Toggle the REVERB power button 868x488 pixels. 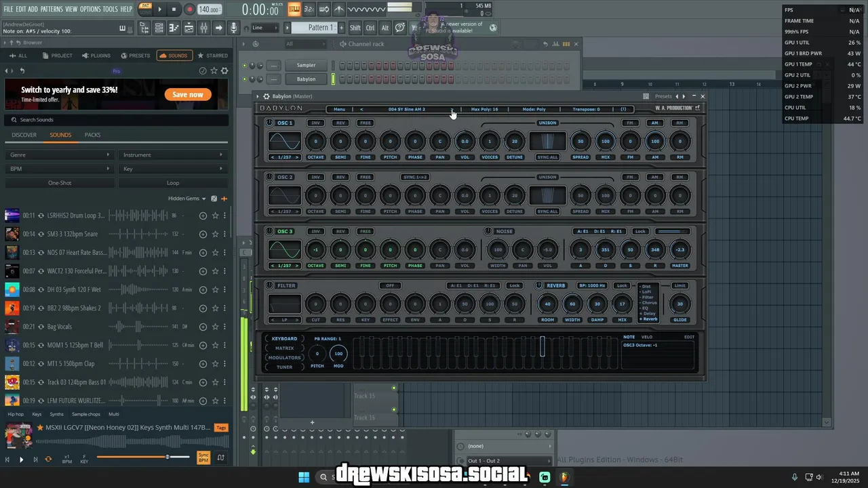(x=540, y=285)
